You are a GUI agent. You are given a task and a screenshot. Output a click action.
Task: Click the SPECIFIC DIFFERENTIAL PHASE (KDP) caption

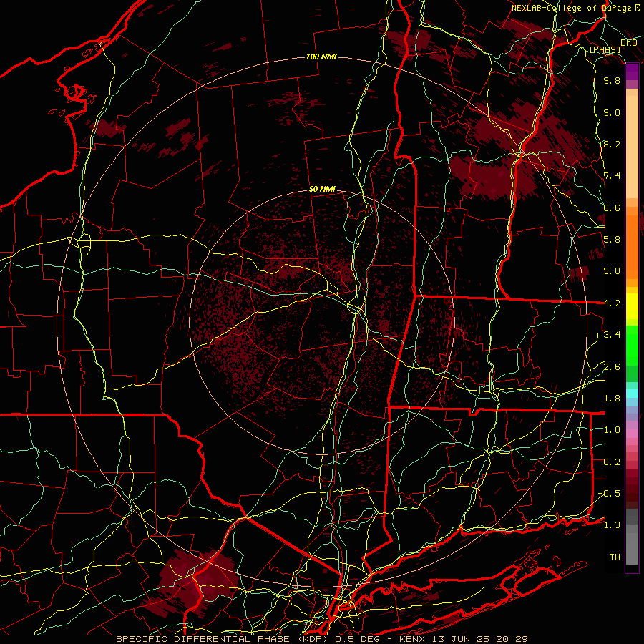223,639
